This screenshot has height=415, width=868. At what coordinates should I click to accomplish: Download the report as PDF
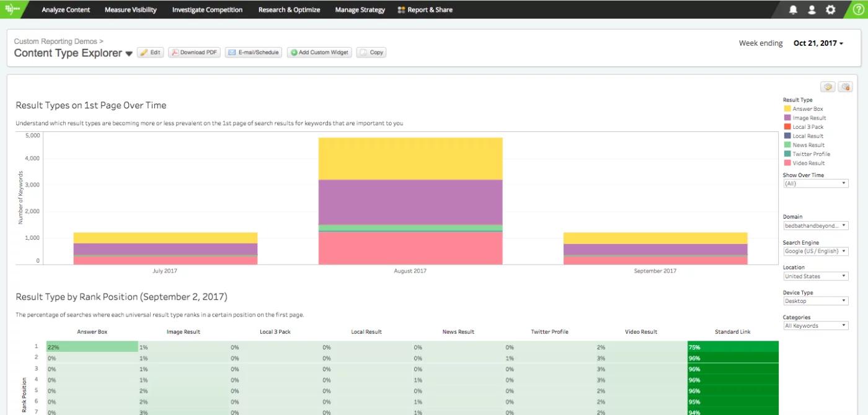(195, 53)
